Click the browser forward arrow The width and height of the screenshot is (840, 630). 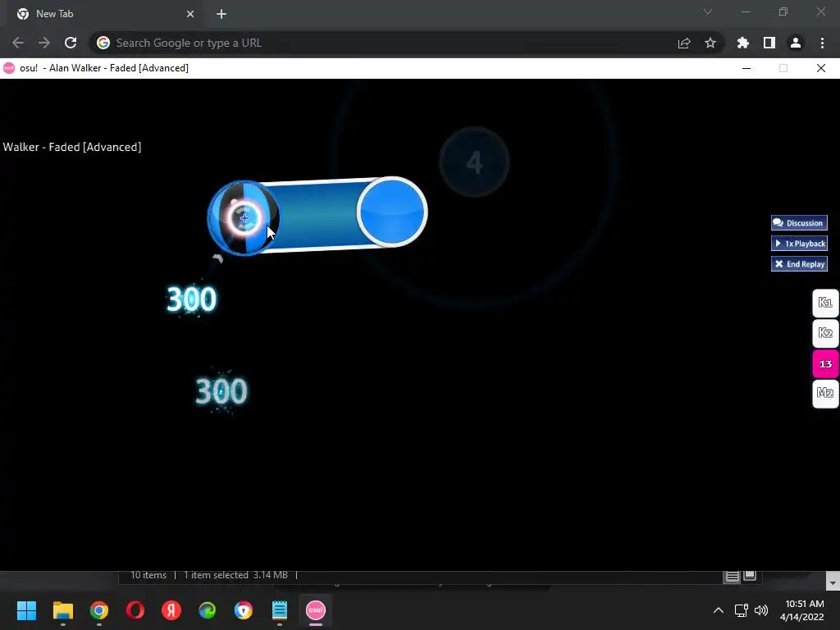pos(44,43)
